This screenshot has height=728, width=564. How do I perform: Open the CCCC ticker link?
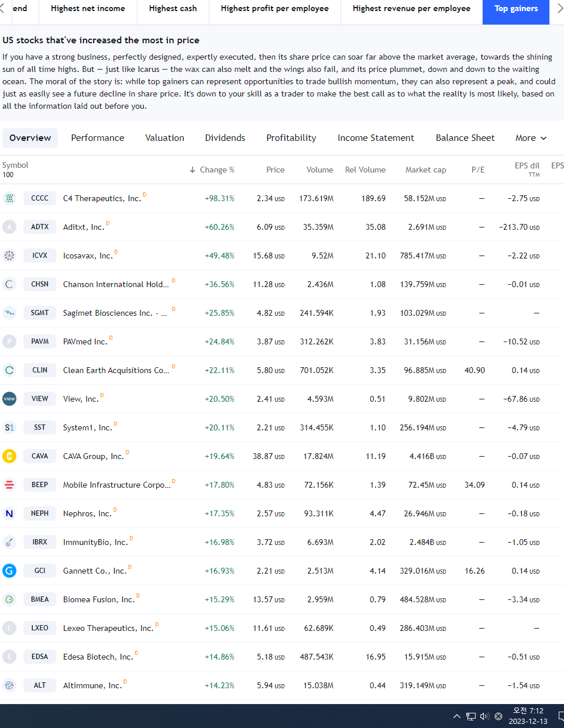coord(40,198)
